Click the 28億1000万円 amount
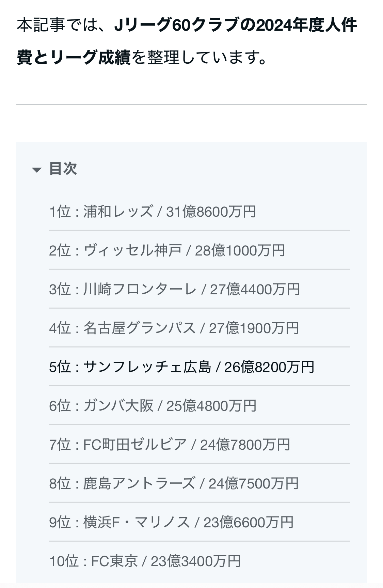 (240, 250)
